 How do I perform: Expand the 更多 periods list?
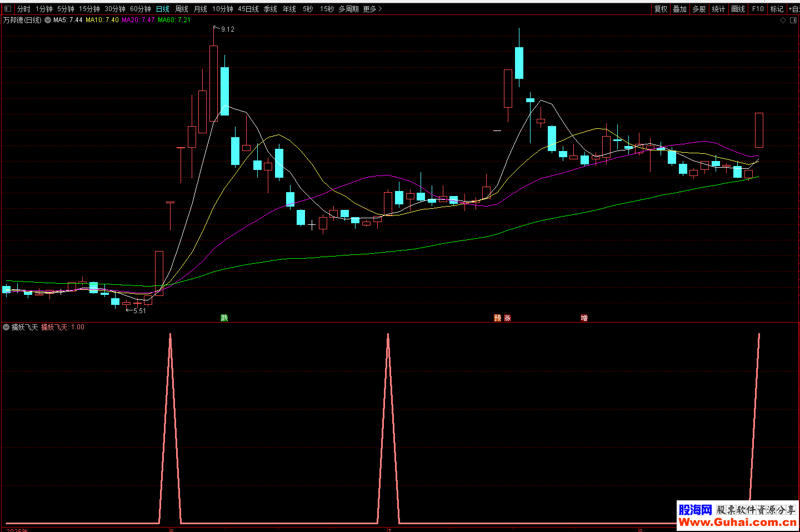[373, 9]
